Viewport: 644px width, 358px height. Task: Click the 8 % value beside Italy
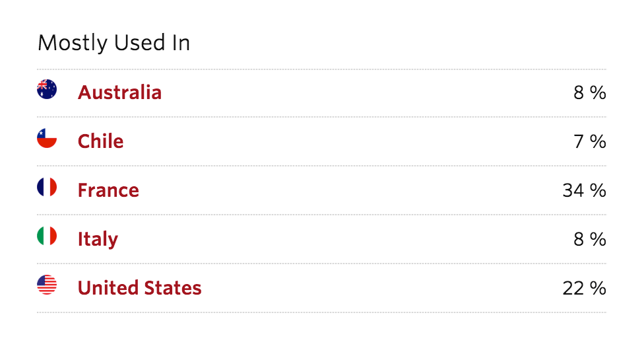click(590, 239)
